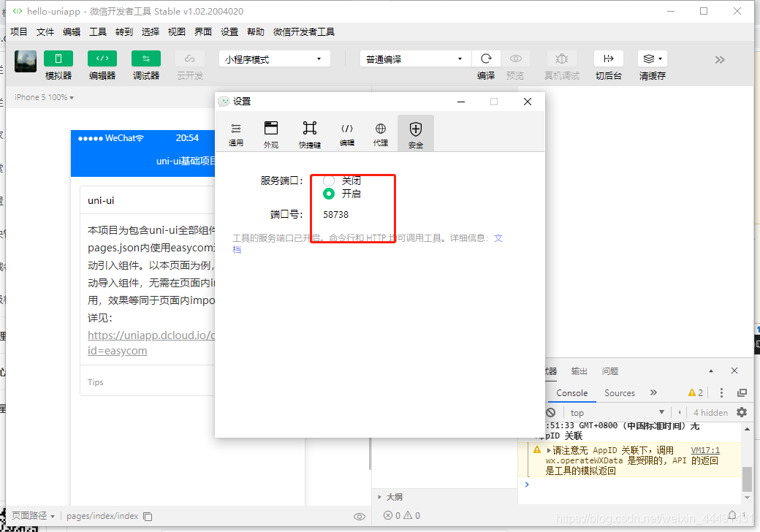
Task: Switch to the Sources tab
Action: coord(620,393)
